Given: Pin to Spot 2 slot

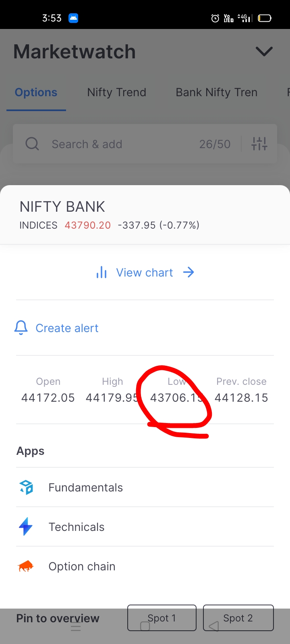Looking at the screenshot, I should pos(238,618).
